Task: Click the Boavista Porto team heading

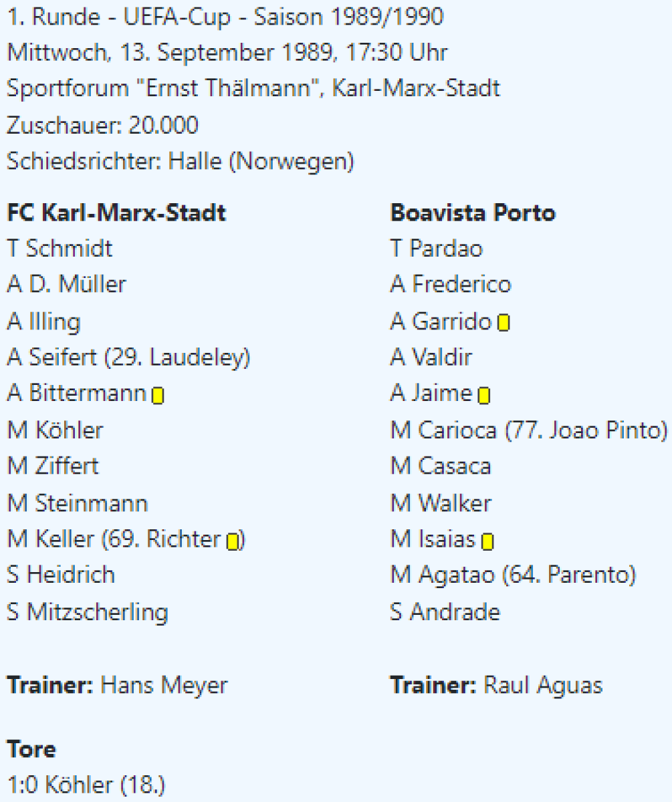Action: coord(472,213)
